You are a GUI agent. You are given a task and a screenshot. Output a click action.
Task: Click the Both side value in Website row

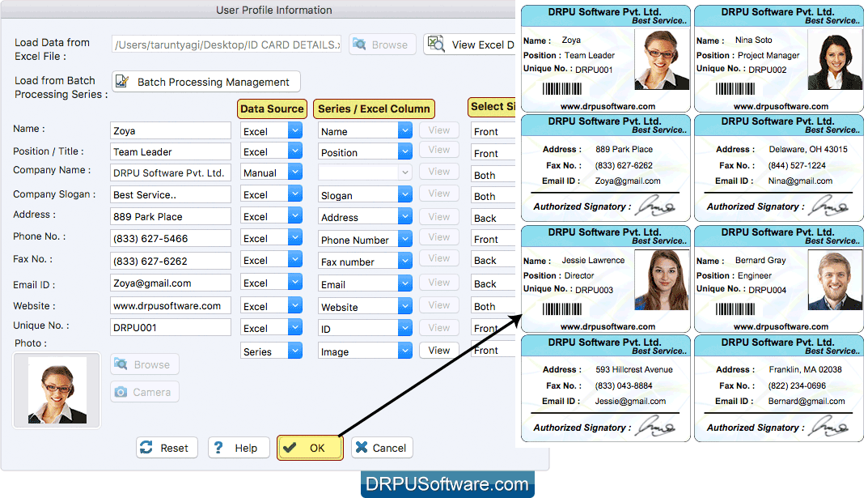pos(493,306)
